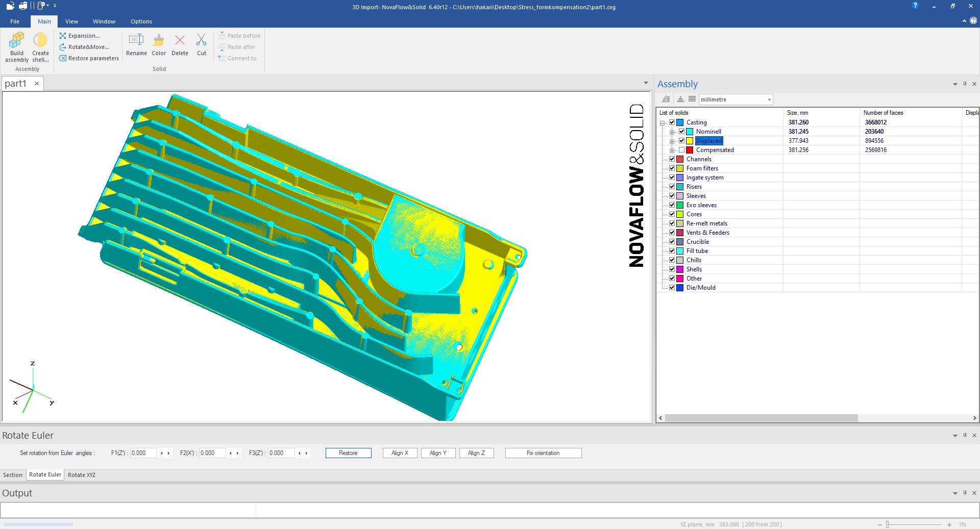Select the Rename solid tool
The width and height of the screenshot is (980, 529).
click(x=136, y=41)
